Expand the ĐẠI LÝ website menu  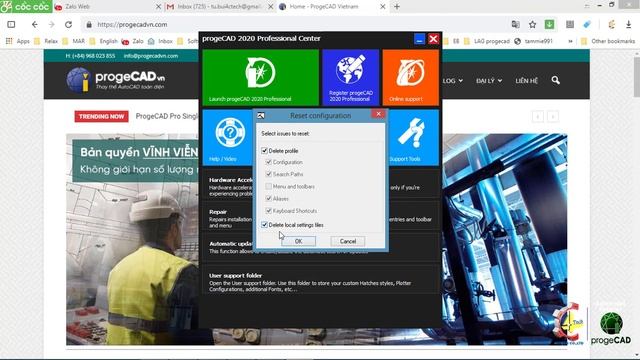tap(489, 81)
